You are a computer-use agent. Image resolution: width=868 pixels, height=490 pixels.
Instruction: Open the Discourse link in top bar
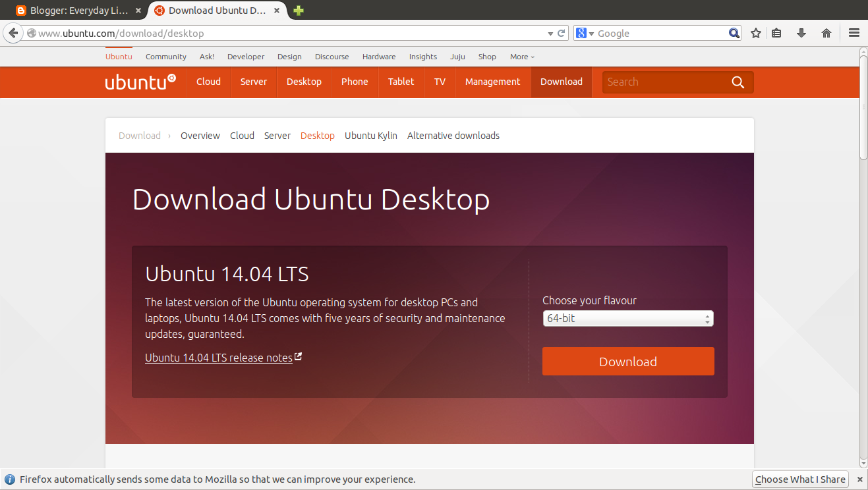tap(332, 57)
